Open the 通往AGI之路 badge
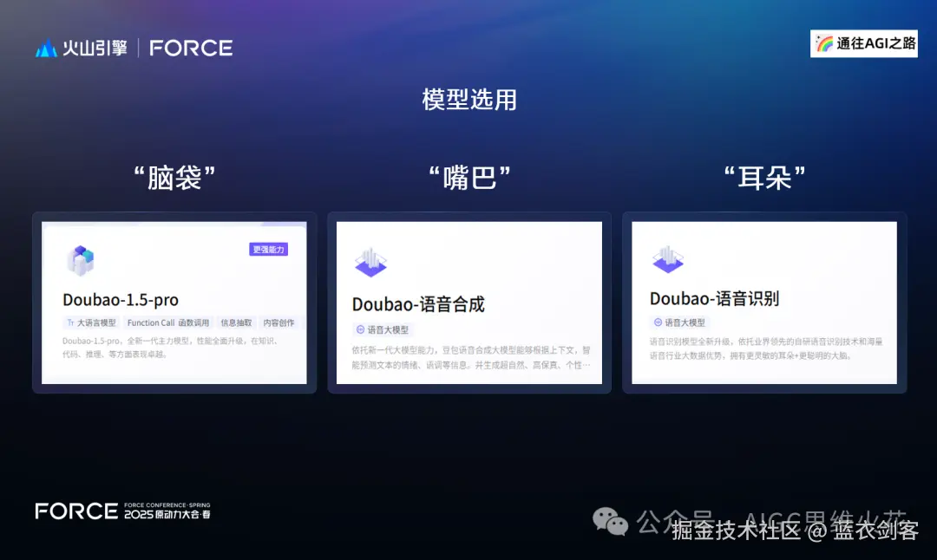This screenshot has width=937, height=560. point(863,42)
